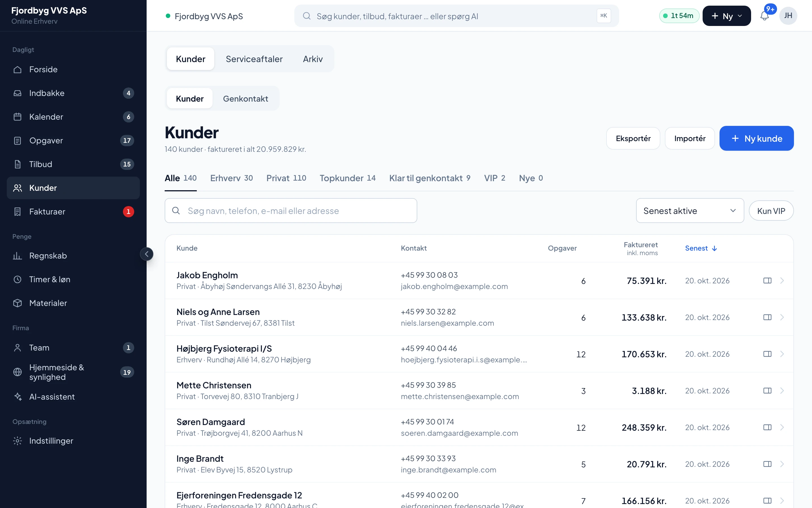The height and width of the screenshot is (508, 812).
Task: Switch to the Genkontakt sub-tab
Action: [245, 98]
